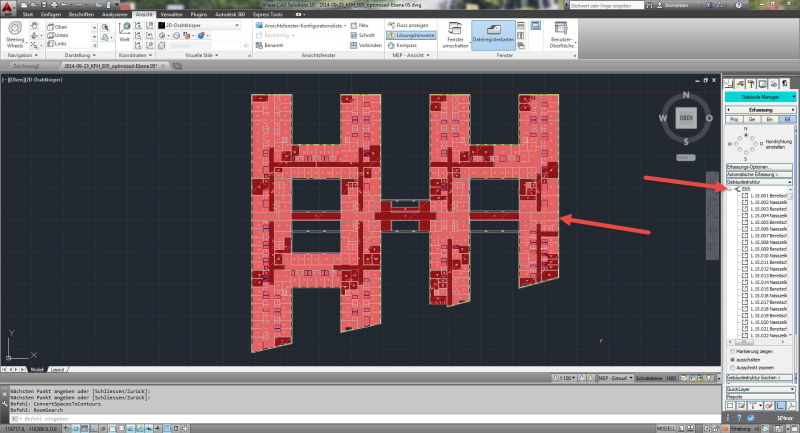800x433 pixels.
Task: Select tree item 1.15.010 Nasszelle
Action: point(765,256)
